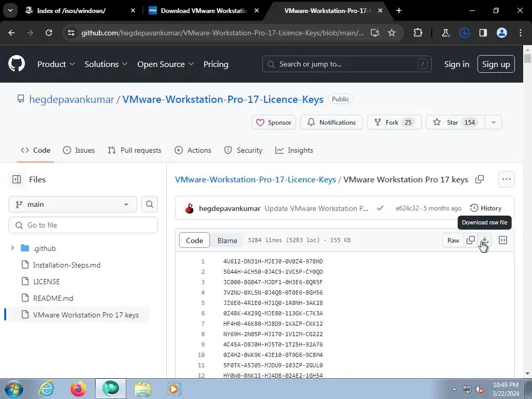The image size is (532, 399).
Task: Expand the Product menu
Action: tap(56, 64)
